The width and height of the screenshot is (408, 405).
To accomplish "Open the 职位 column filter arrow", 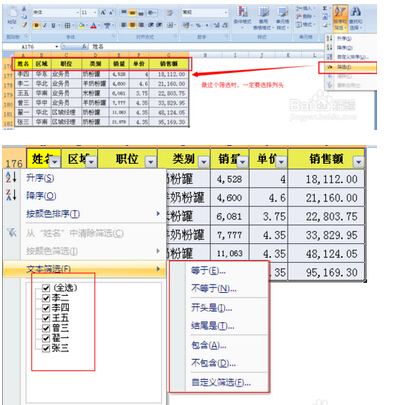I will [151, 162].
